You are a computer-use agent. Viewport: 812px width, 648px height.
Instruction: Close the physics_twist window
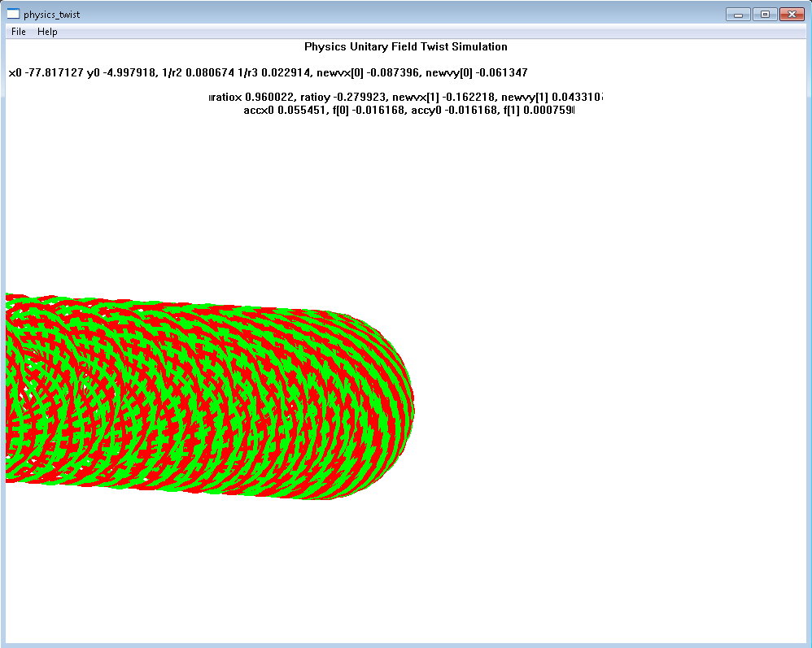point(791,14)
